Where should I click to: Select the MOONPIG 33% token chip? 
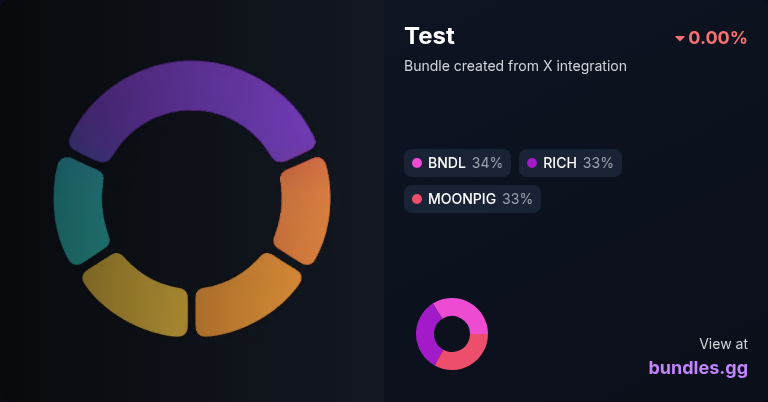(472, 199)
